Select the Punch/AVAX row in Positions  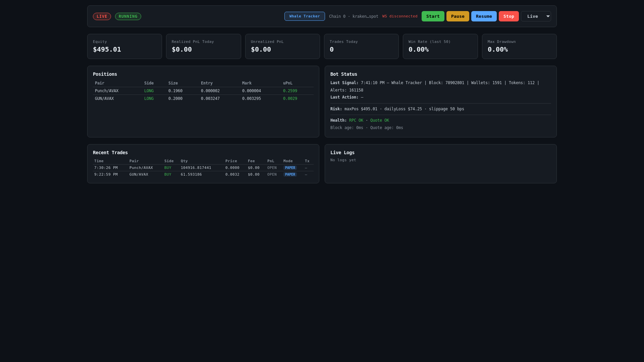pyautogui.click(x=203, y=91)
